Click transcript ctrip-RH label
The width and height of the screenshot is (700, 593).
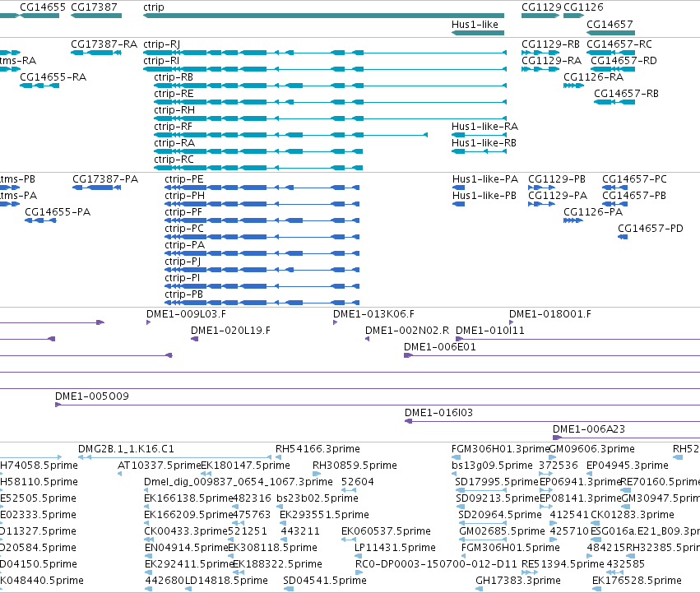click(174, 110)
